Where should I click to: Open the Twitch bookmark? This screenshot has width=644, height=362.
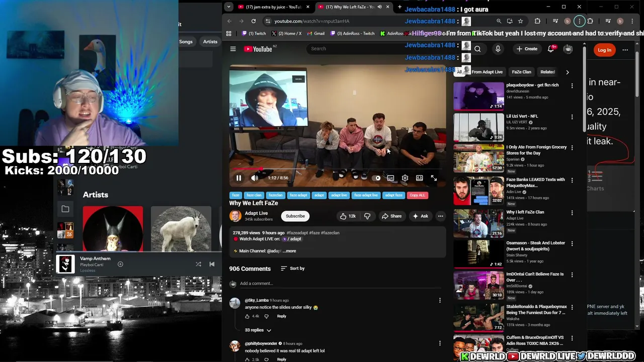(x=254, y=34)
